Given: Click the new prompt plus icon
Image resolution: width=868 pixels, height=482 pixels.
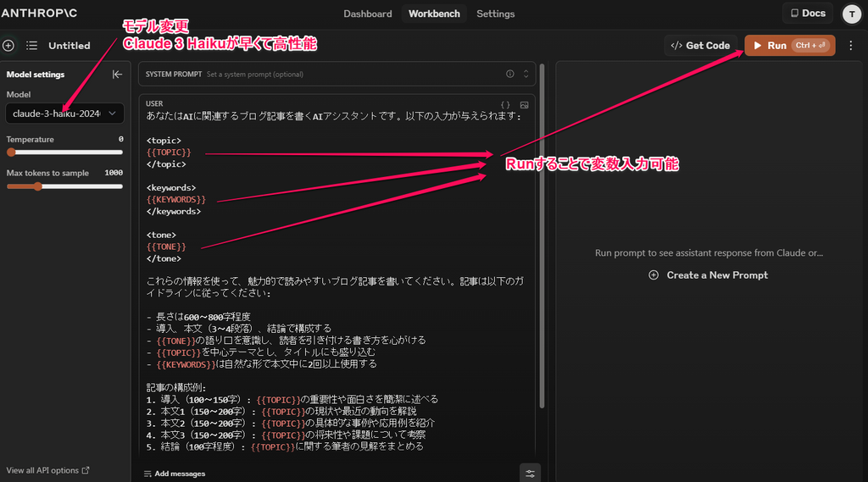Looking at the screenshot, I should (8, 46).
